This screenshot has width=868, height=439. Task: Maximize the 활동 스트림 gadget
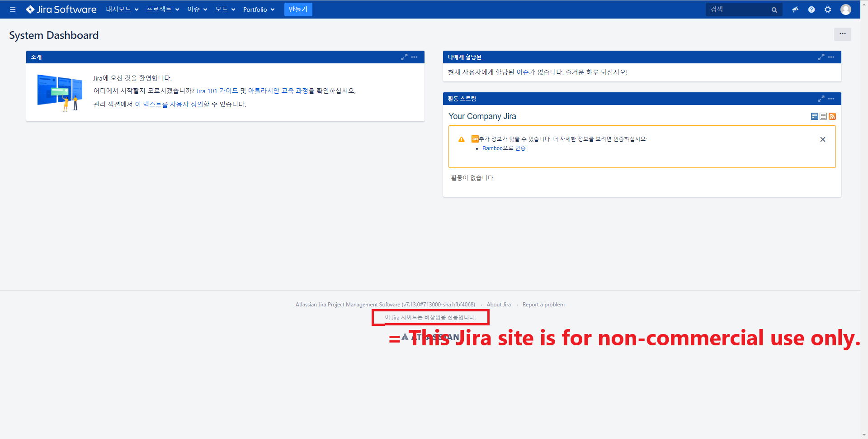(821, 99)
